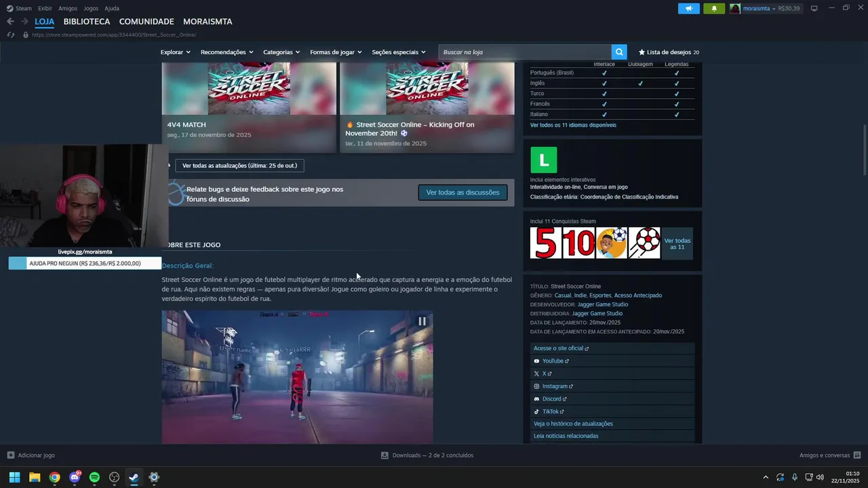This screenshot has height=488, width=868.
Task: Switch to the MORAISMTA profile tab
Action: pyautogui.click(x=208, y=22)
